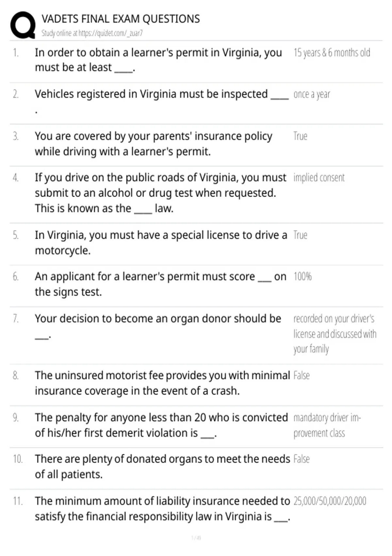392x556 pixels.
Task: Click the '25,000/50,000/20,000' answer
Action: (x=330, y=501)
